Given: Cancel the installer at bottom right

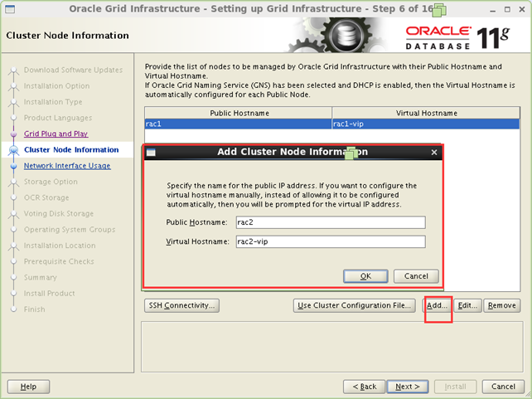Looking at the screenshot, I should 503,387.
